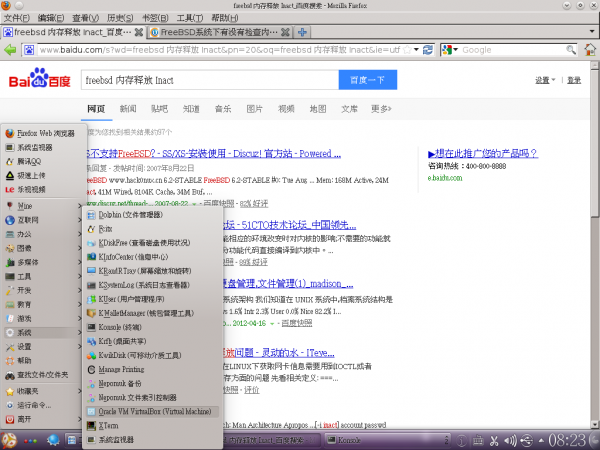Open KInfoCenter information center
The width and height of the screenshot is (600, 450).
click(152, 257)
